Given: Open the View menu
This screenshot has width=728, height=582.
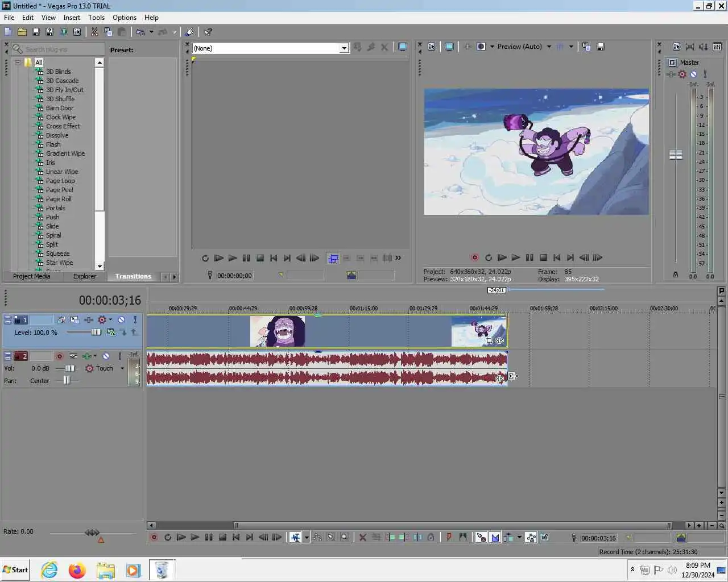Looking at the screenshot, I should (49, 18).
